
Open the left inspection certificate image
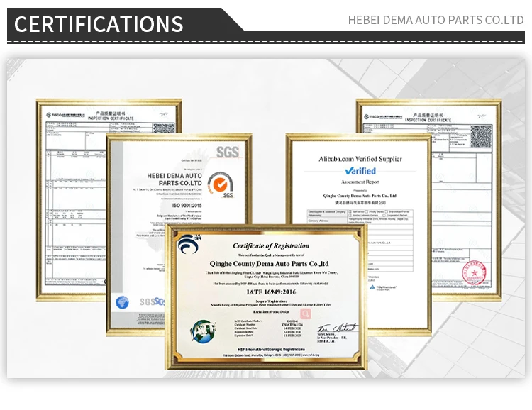tap(71, 213)
